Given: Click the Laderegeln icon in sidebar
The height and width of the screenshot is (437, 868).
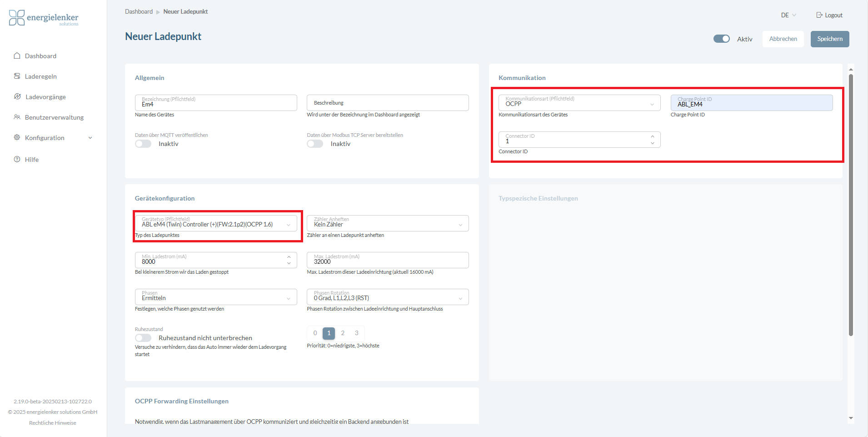Looking at the screenshot, I should [17, 76].
